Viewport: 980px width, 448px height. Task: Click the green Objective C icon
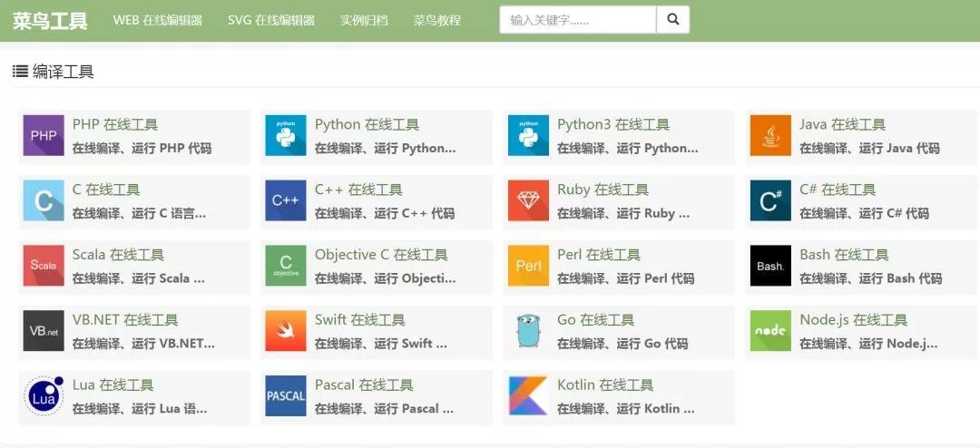[286, 266]
